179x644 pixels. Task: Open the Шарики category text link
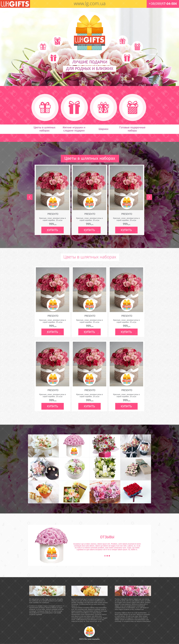point(103,129)
